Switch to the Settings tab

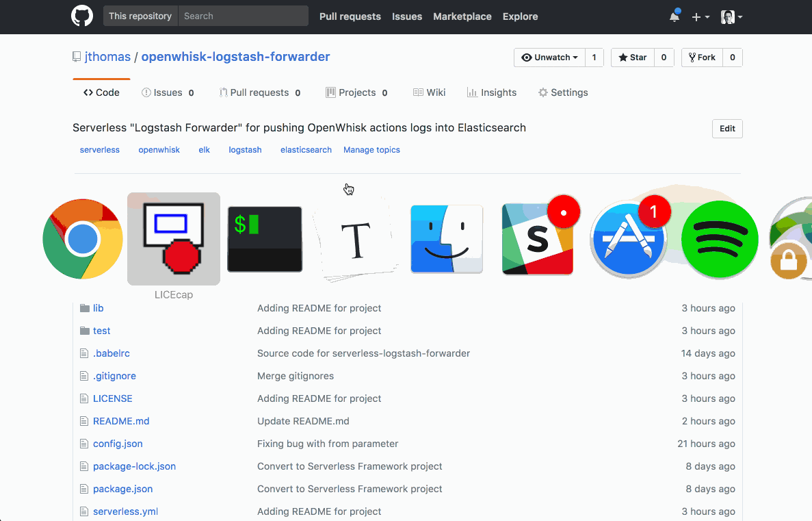[x=564, y=92]
